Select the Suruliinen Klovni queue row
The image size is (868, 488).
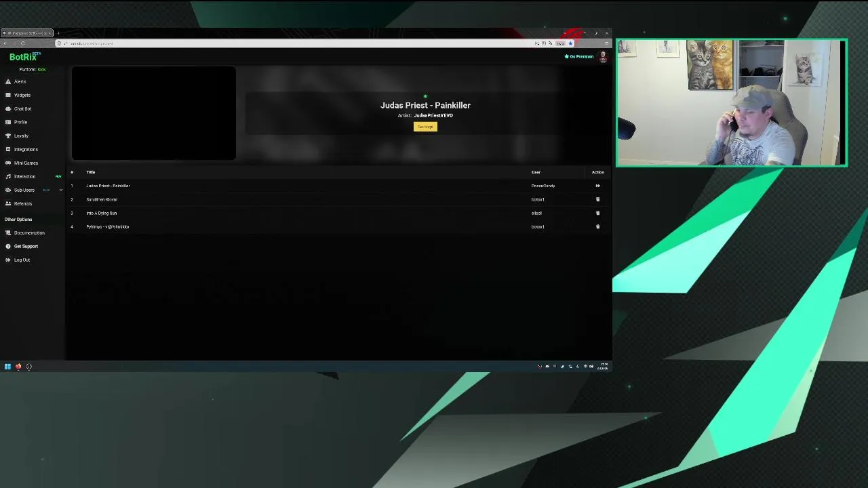tap(338, 199)
